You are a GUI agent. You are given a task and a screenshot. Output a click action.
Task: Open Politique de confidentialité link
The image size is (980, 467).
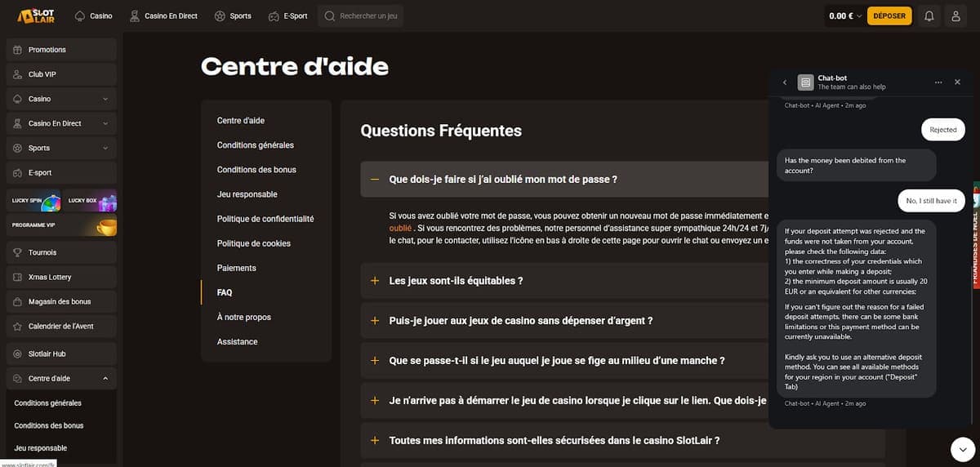pyautogui.click(x=265, y=219)
